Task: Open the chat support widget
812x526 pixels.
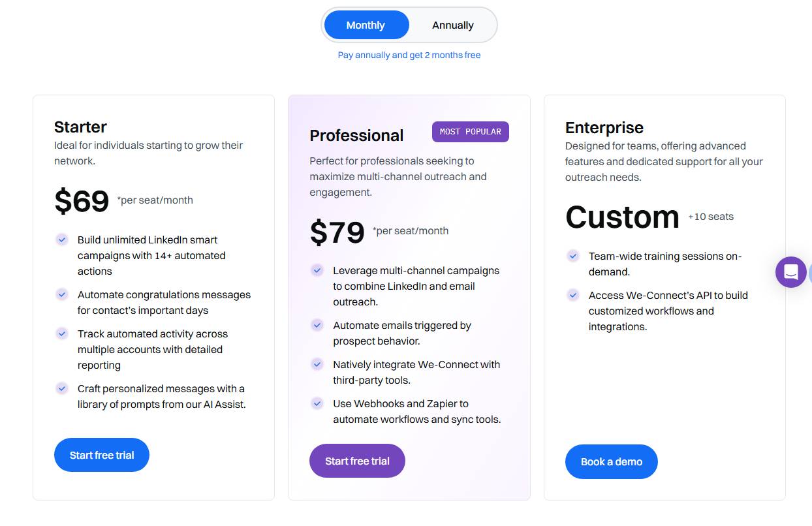Action: 790,272
